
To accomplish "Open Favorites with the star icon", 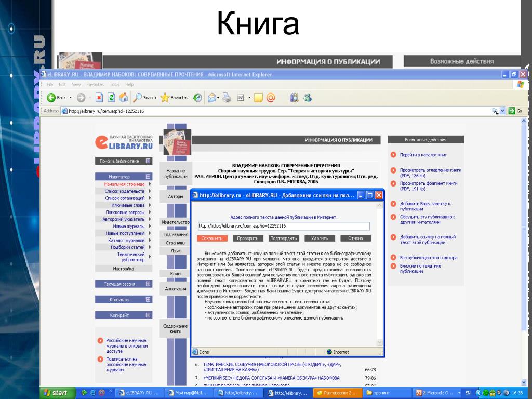I will pos(175,98).
